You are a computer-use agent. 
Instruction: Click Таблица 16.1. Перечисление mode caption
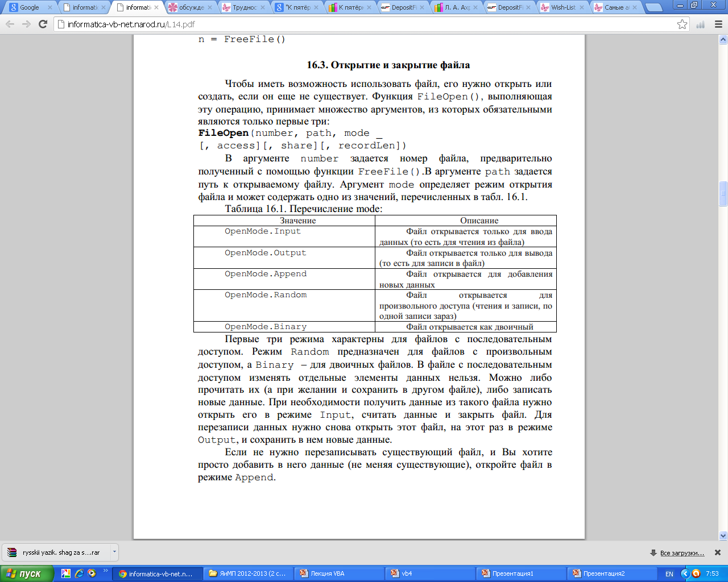click(x=304, y=209)
